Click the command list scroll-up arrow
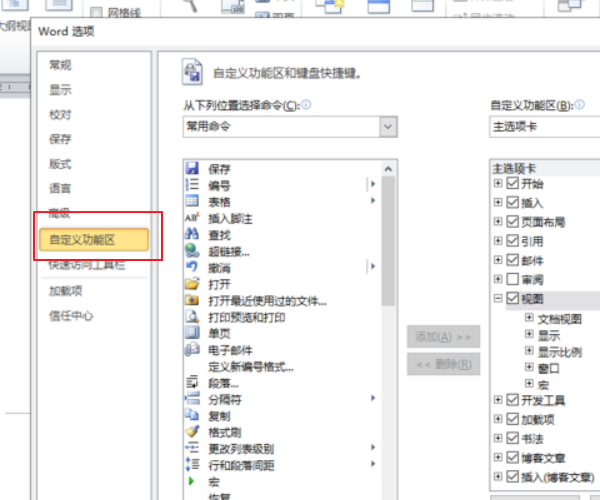 click(x=388, y=168)
